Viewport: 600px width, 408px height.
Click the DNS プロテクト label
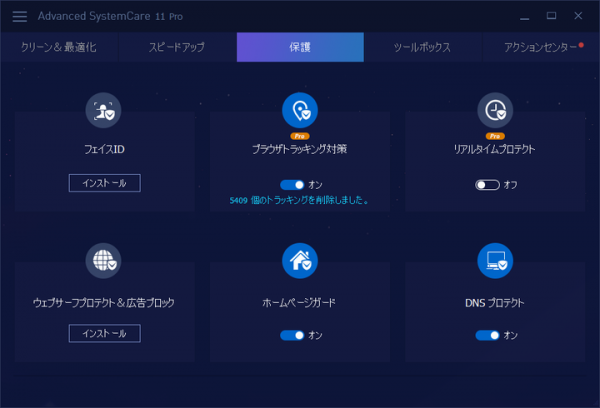(x=494, y=303)
